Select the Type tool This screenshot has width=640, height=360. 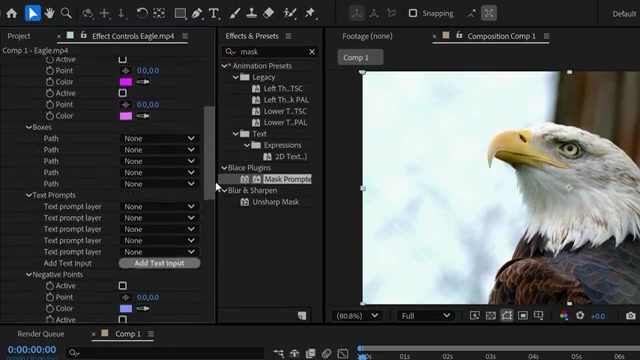[213, 13]
